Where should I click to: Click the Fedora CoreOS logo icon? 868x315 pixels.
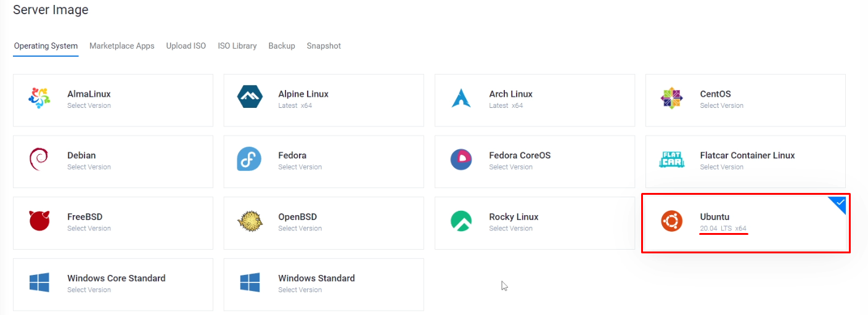pos(461,160)
